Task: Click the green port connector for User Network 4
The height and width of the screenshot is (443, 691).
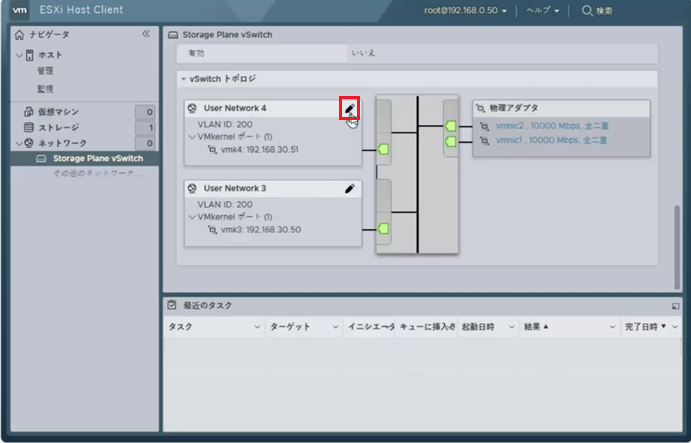Action: [x=384, y=150]
